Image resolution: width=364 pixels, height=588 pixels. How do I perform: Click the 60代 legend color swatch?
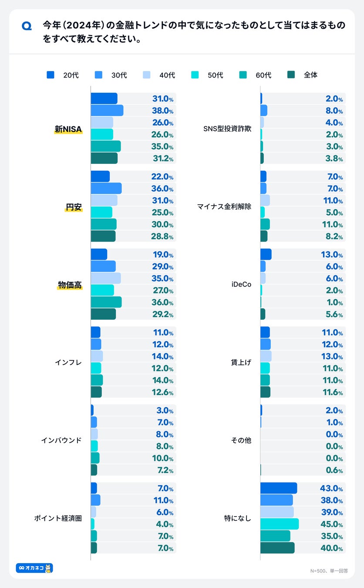click(x=243, y=75)
